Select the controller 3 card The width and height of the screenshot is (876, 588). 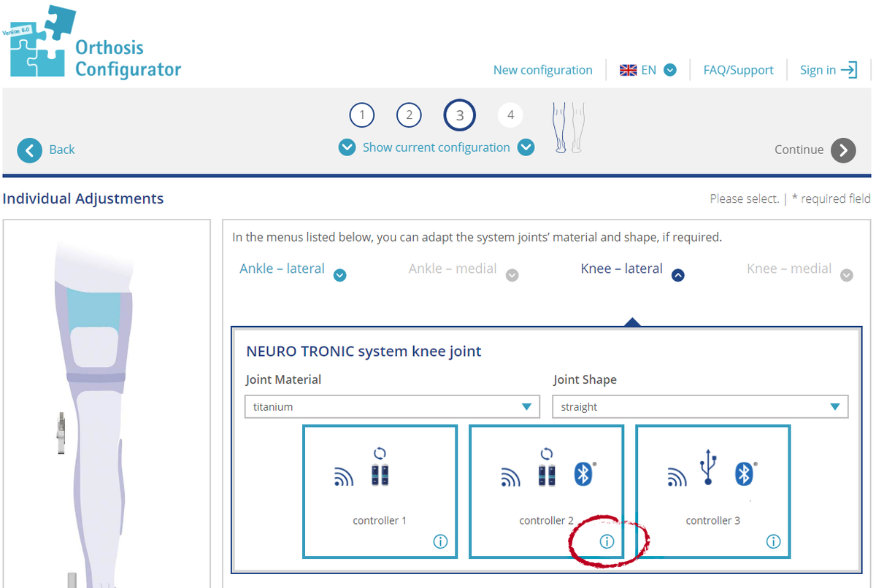point(712,492)
